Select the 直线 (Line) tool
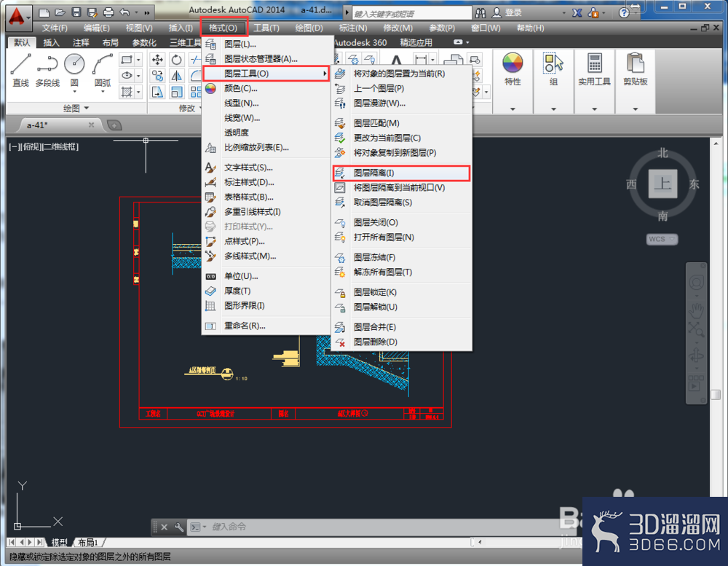This screenshot has height=566, width=728. click(21, 70)
